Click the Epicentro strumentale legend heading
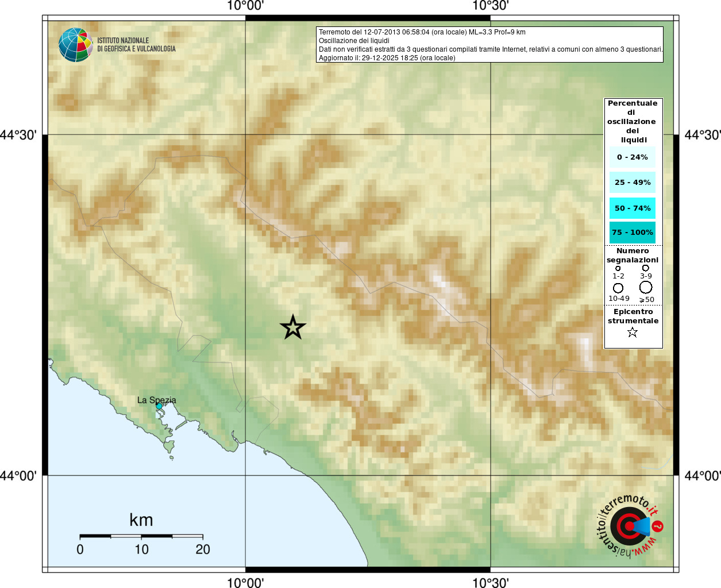This screenshot has height=588, width=721. click(633, 316)
